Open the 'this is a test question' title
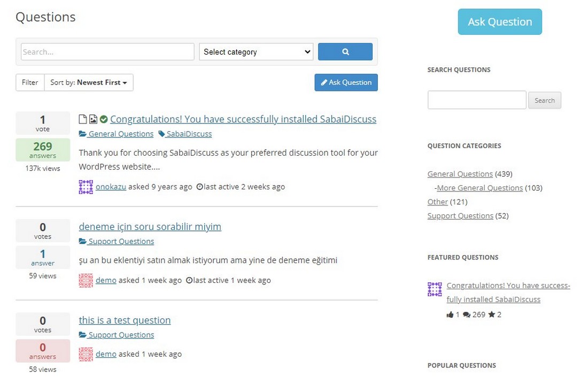Viewport: 588px width, 377px height. [125, 320]
